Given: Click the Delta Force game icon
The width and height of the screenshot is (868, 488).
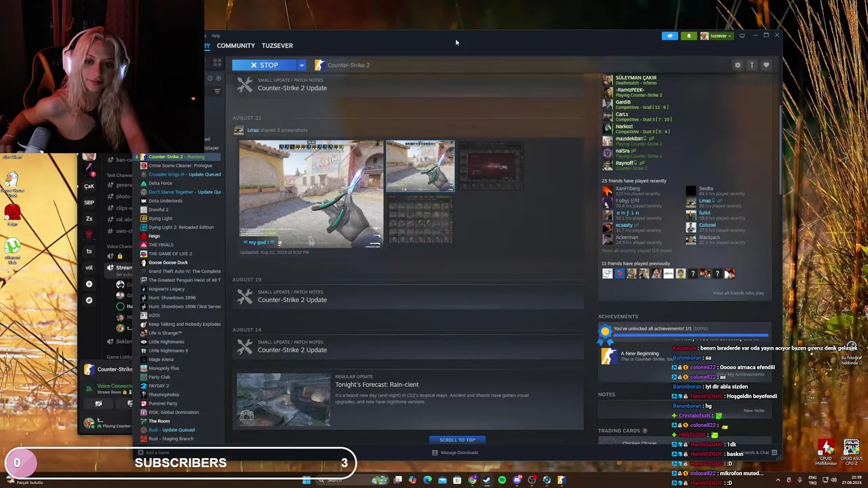Looking at the screenshot, I should [x=144, y=183].
